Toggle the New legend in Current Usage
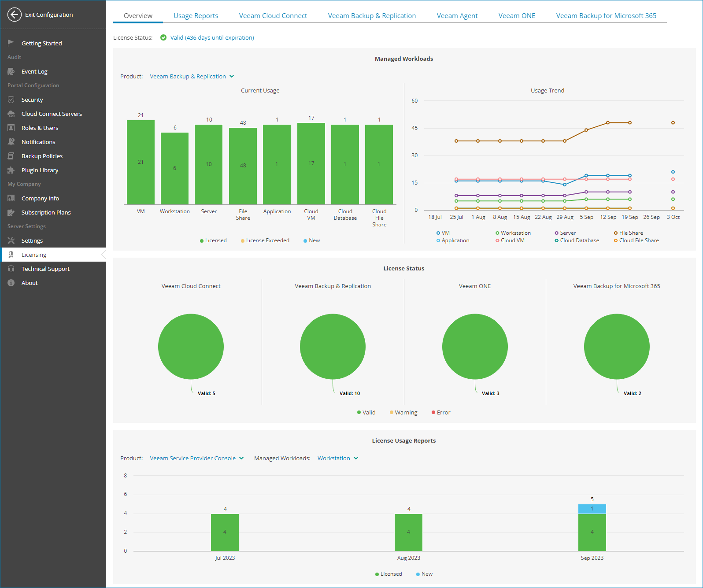Image resolution: width=703 pixels, height=588 pixels. point(311,240)
